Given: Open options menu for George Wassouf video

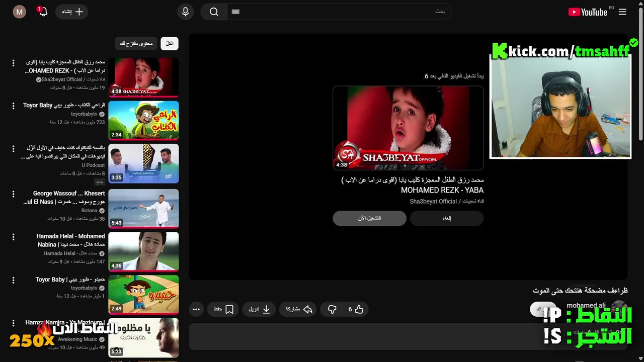Looking at the screenshot, I should click(x=14, y=194).
